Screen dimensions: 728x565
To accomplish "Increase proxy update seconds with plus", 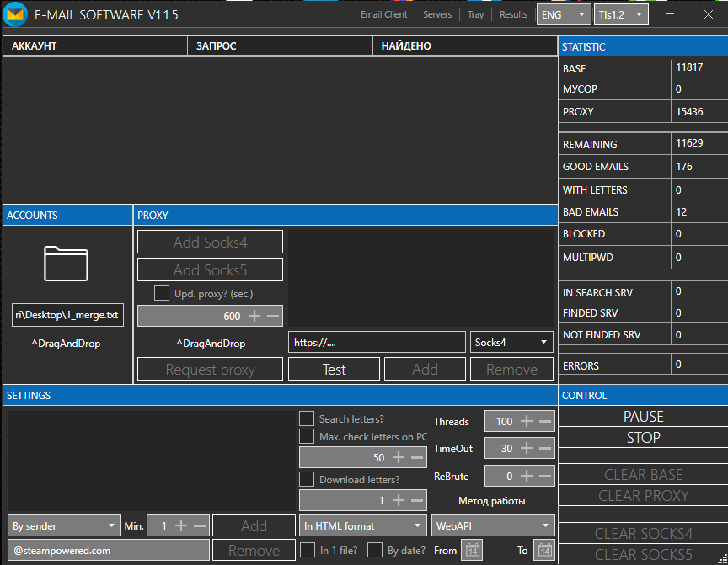I will (x=254, y=316).
